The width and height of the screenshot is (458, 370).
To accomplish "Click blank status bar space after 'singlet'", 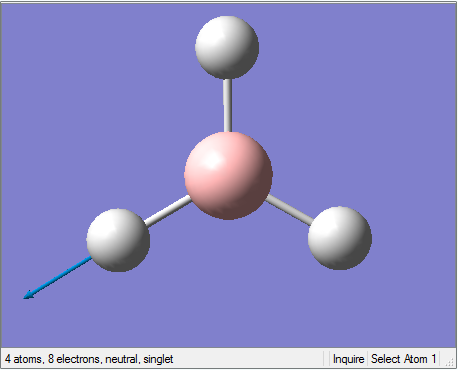I will pyautogui.click(x=248, y=359).
